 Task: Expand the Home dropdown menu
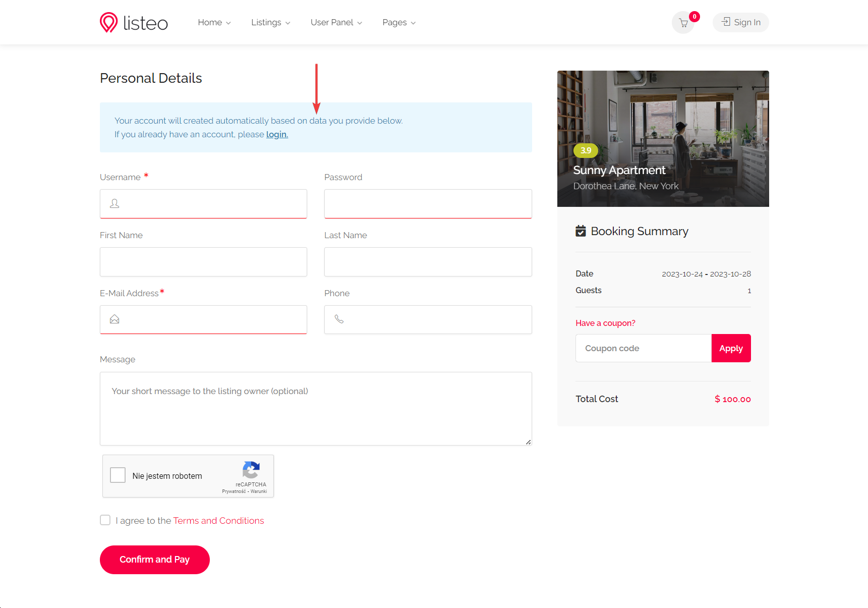pos(214,22)
